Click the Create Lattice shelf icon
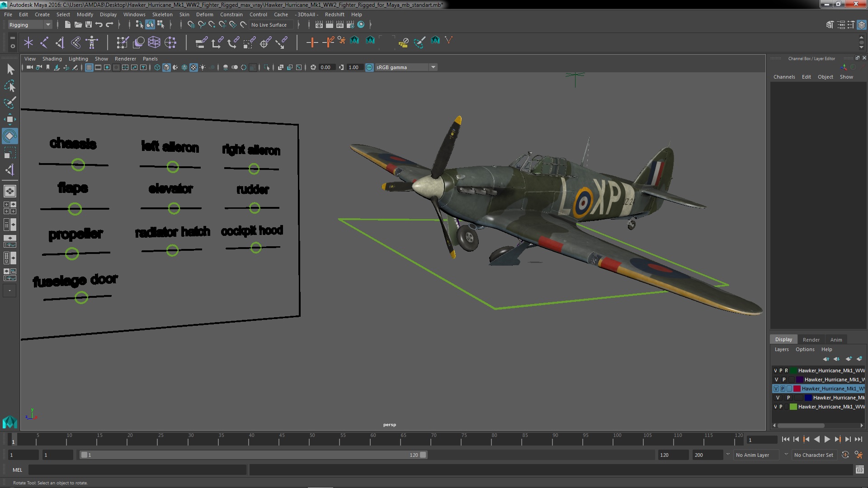 [154, 42]
